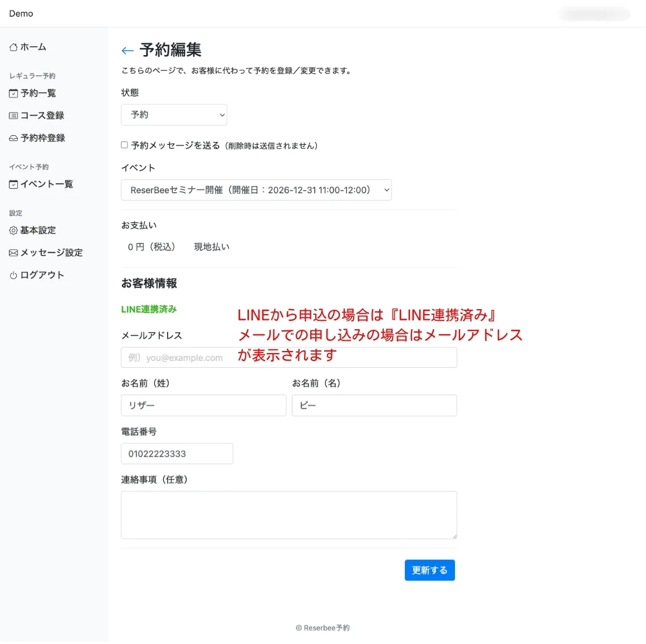Click the コース登録 list icon
The height and width of the screenshot is (644, 646).
click(x=13, y=116)
